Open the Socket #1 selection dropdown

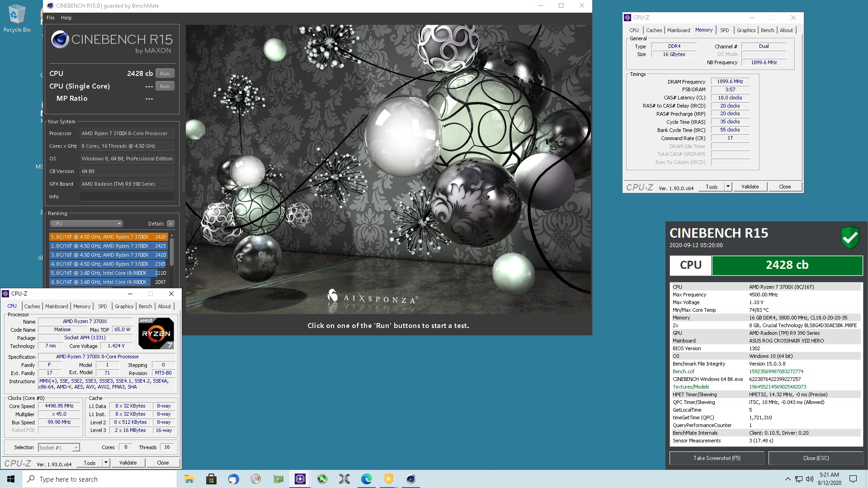(59, 448)
